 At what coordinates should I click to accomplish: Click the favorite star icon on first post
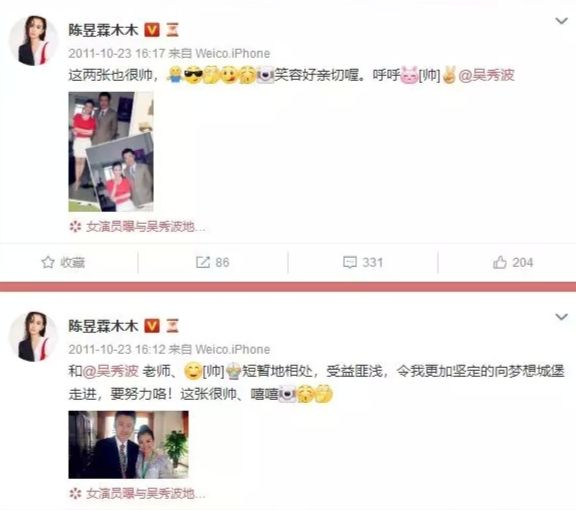tap(48, 262)
